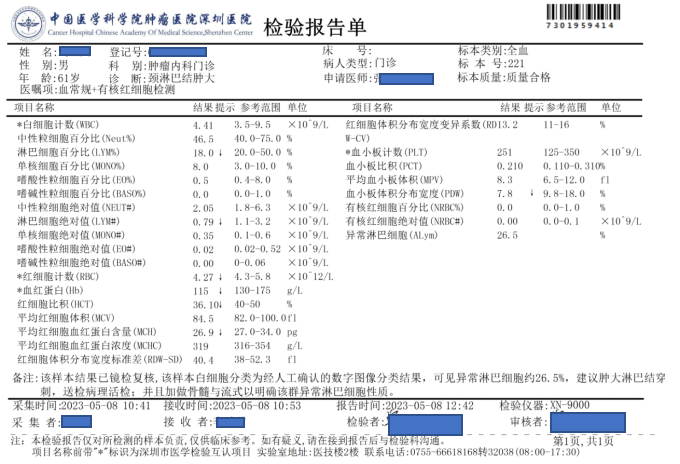Select RDW-CV reference range 11-16

(556, 125)
